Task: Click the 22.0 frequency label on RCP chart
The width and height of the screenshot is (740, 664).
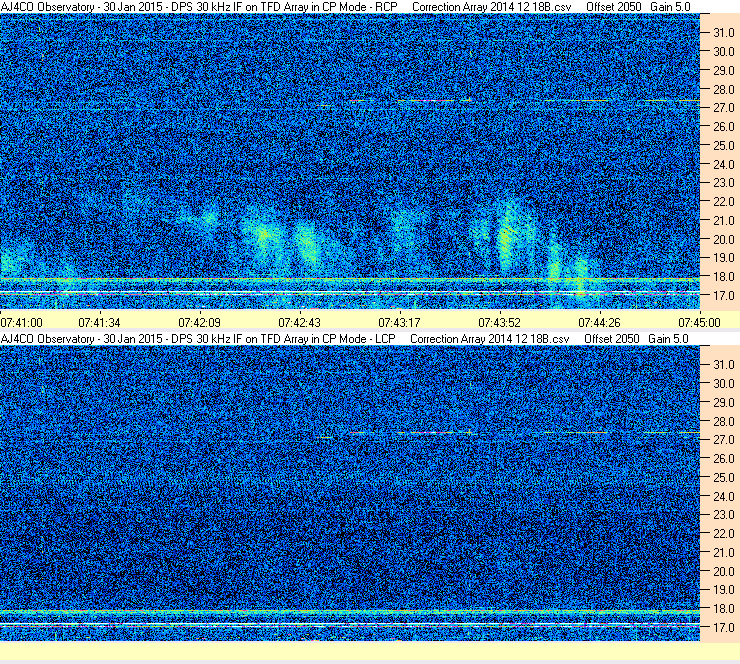Action: [723, 202]
